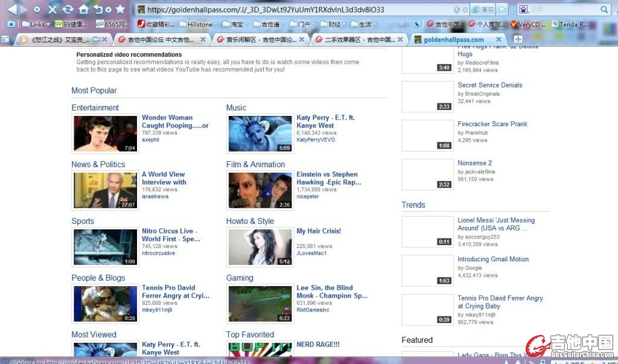Open the 6565网 bookmark
618x364 pixels.
113,25
